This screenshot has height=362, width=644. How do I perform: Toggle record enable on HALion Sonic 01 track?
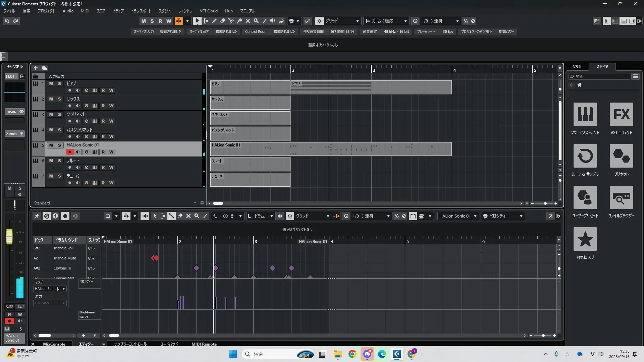[69, 152]
